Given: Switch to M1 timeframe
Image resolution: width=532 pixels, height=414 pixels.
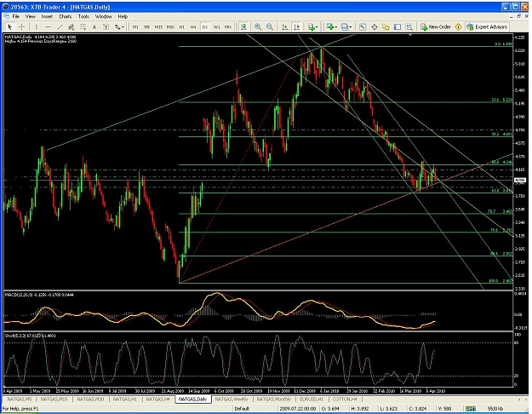Looking at the screenshot, I should [x=135, y=26].
